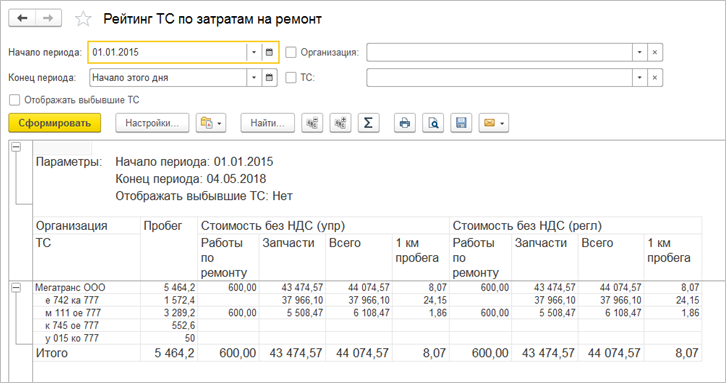The height and width of the screenshot is (383, 726).
Task: Click the Итого row label
Action: click(52, 353)
